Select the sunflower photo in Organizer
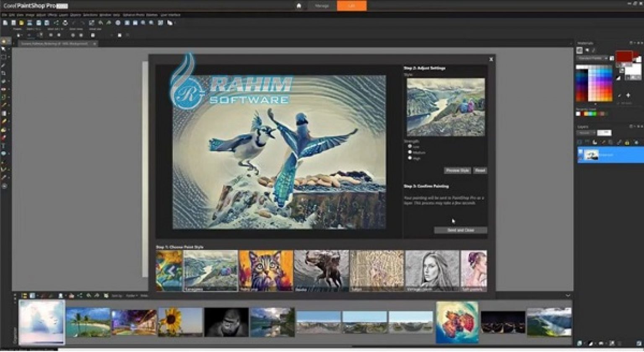 [x=180, y=322]
